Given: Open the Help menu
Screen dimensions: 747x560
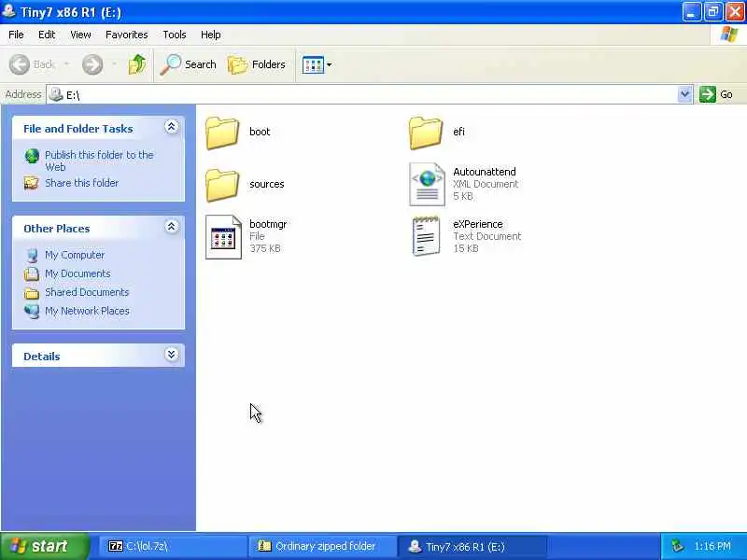Looking at the screenshot, I should tap(211, 35).
